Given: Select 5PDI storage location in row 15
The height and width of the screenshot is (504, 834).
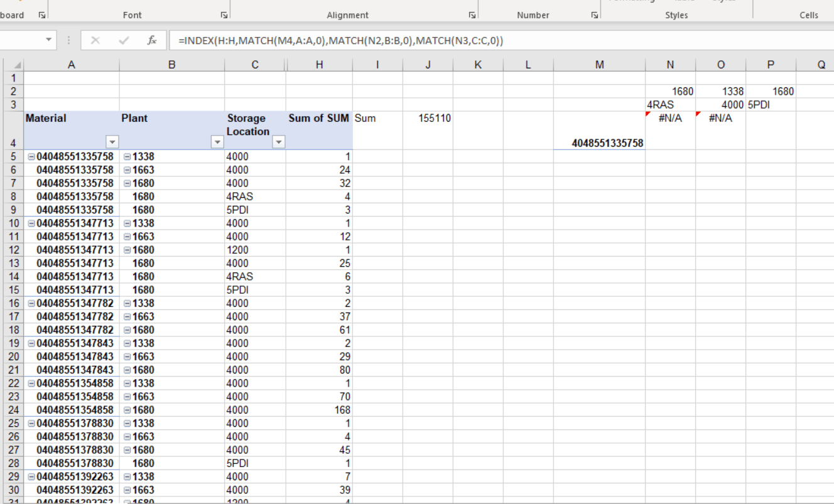Looking at the screenshot, I should [x=255, y=290].
